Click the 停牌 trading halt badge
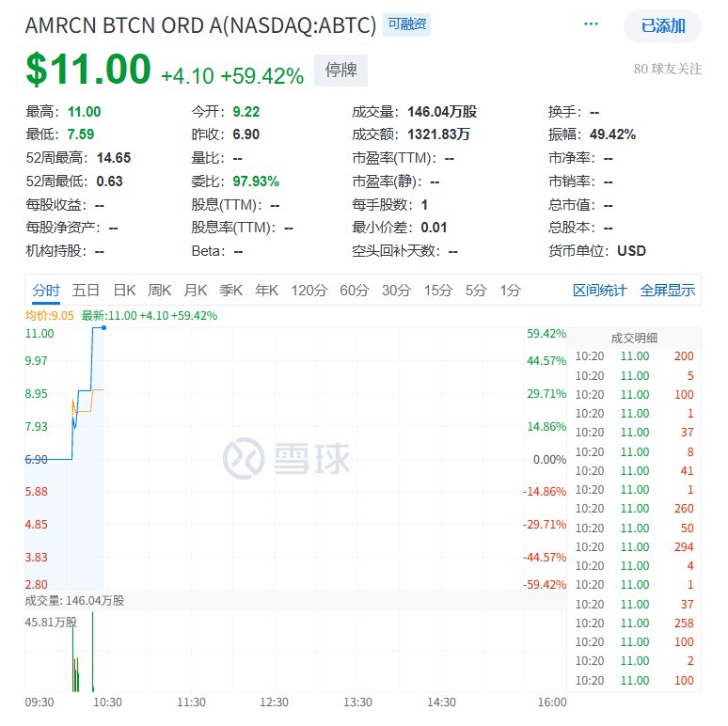The width and height of the screenshot is (728, 726). 340,71
